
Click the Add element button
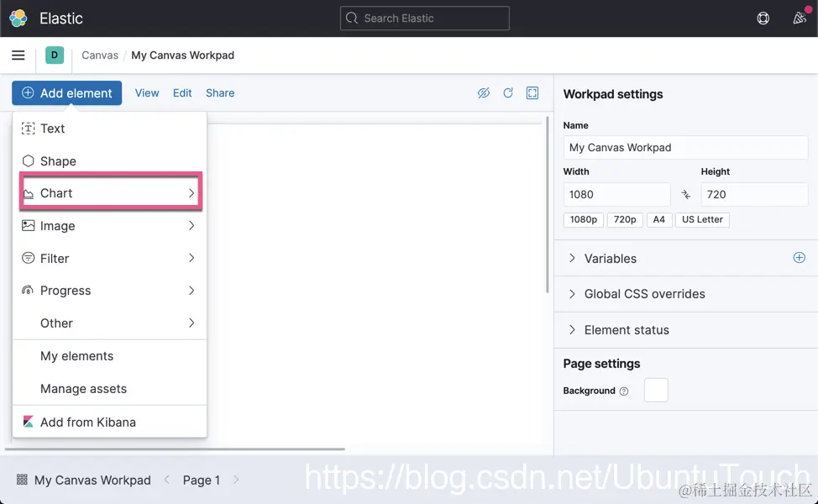(67, 93)
